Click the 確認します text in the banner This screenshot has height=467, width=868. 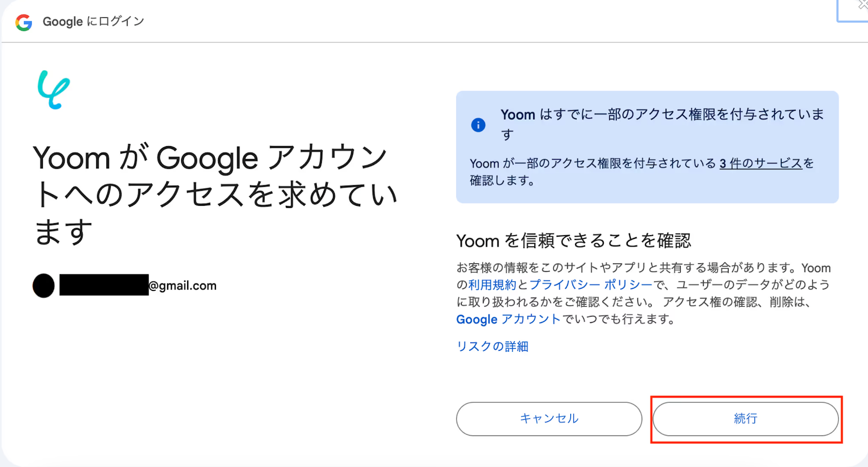coord(502,181)
